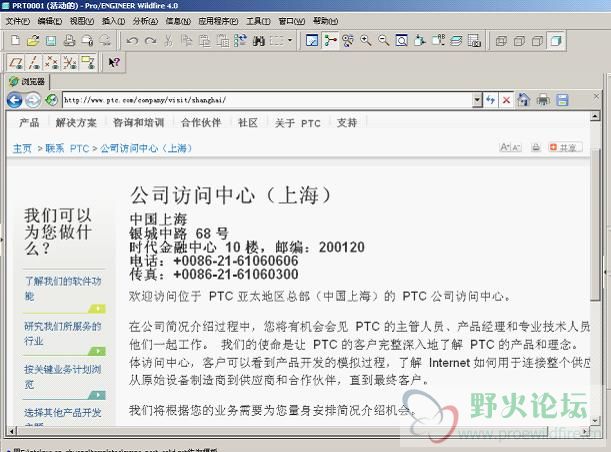611x452 pixels.
Task: Click the Reorient view icon
Action: (x=420, y=41)
